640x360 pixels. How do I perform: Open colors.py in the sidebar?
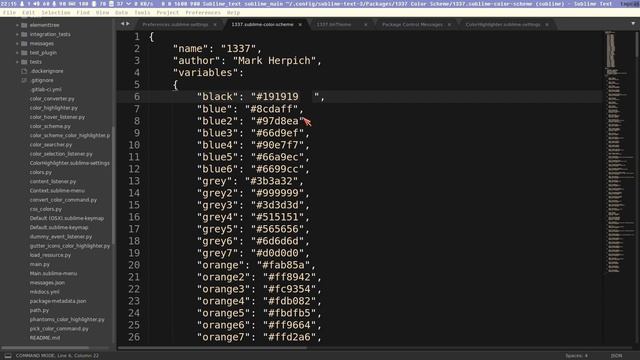tap(40, 172)
